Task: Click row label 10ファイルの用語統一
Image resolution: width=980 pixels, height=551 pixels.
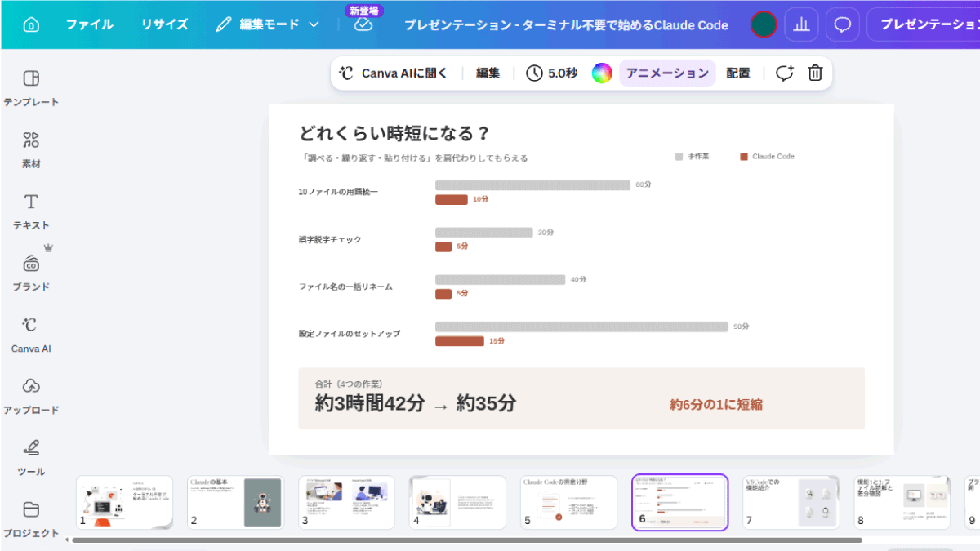Action: tap(339, 192)
